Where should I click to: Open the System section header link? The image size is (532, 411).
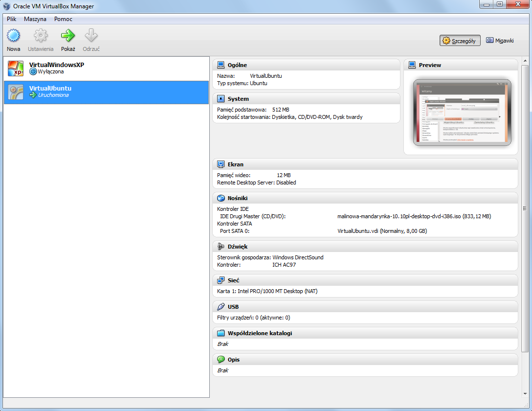click(238, 99)
